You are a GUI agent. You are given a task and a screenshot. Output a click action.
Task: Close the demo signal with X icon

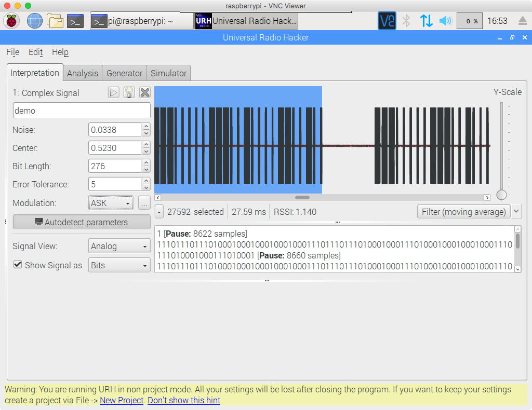(x=145, y=92)
